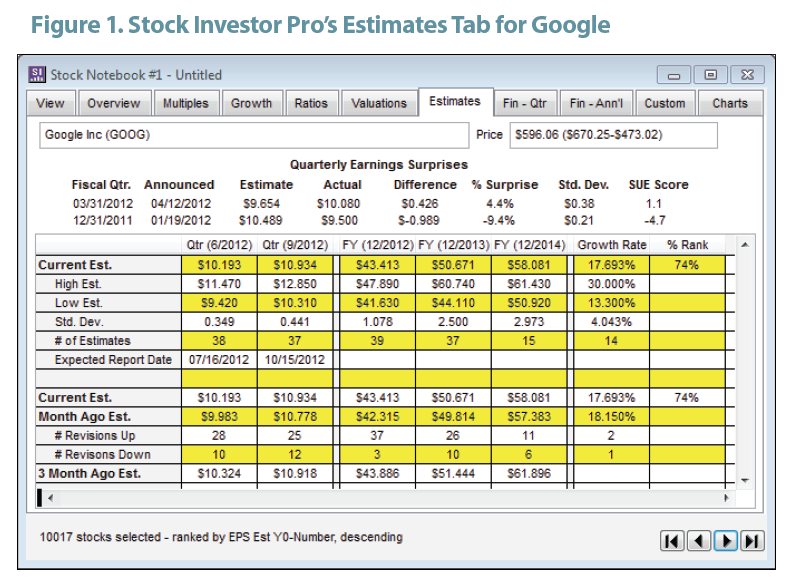Select the Fin - Qtr tab
The height and width of the screenshot is (588, 794).
click(525, 103)
